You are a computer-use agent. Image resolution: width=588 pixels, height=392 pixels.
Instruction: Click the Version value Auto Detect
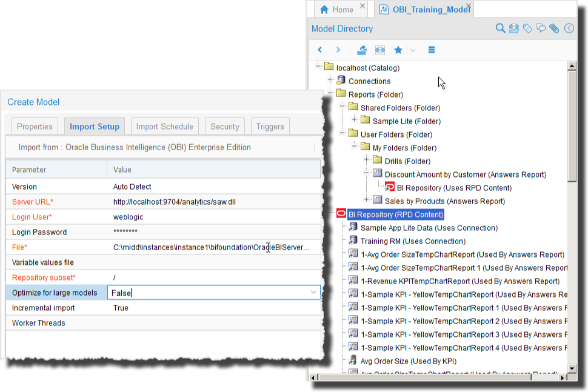pos(132,187)
